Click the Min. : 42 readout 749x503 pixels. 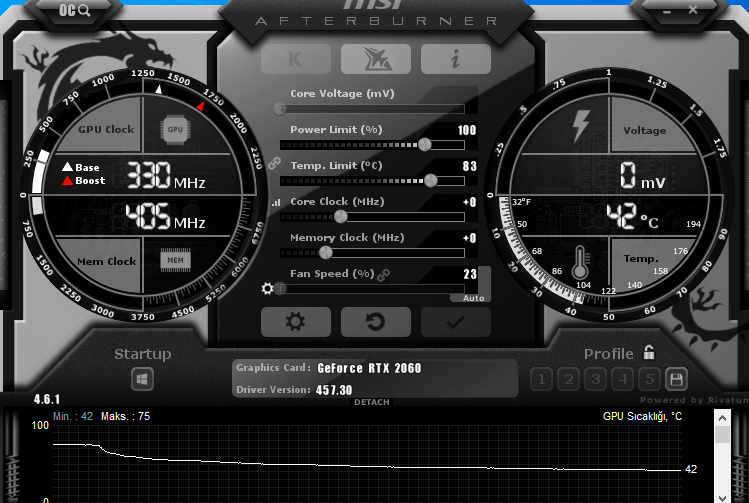[73, 416]
